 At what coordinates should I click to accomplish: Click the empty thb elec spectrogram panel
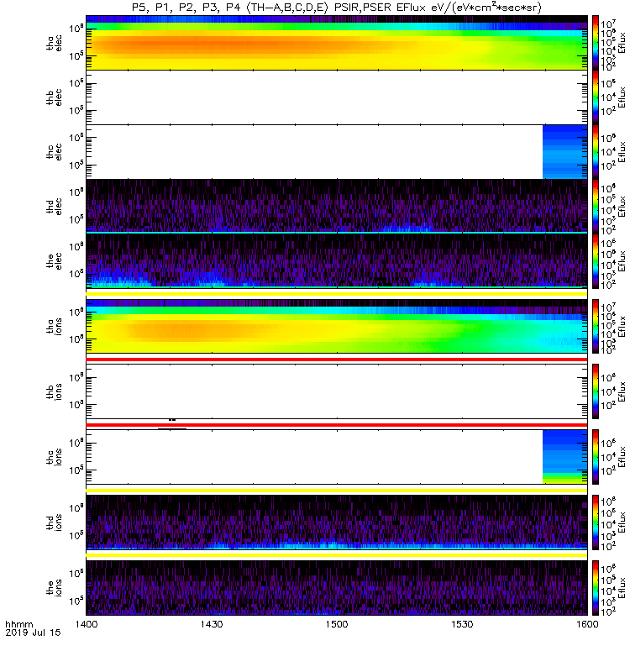(x=337, y=97)
